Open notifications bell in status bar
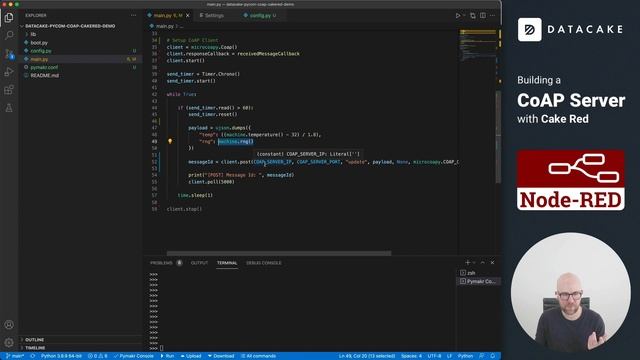 493,356
